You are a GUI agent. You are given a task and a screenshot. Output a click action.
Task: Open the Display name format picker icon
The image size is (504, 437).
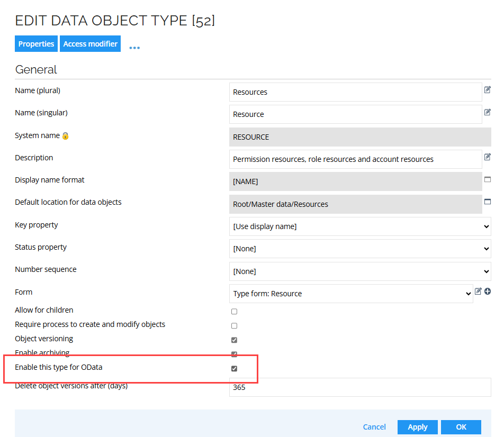pyautogui.click(x=488, y=180)
